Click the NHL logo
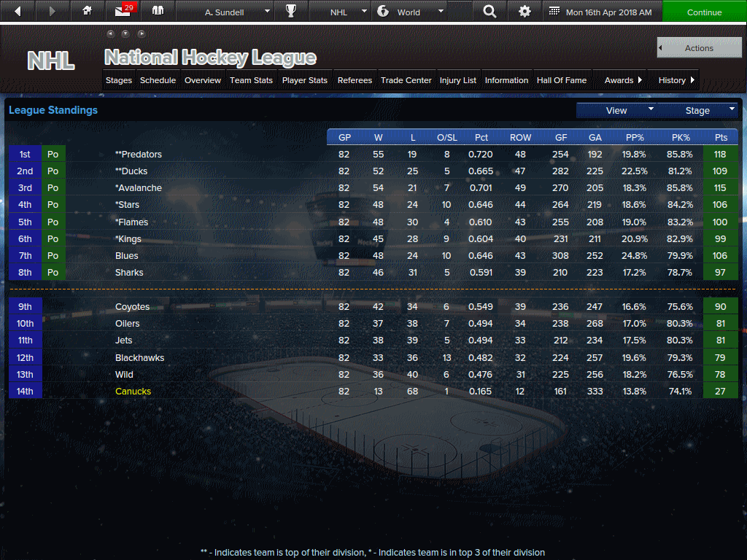The height and width of the screenshot is (560, 747). (x=51, y=61)
